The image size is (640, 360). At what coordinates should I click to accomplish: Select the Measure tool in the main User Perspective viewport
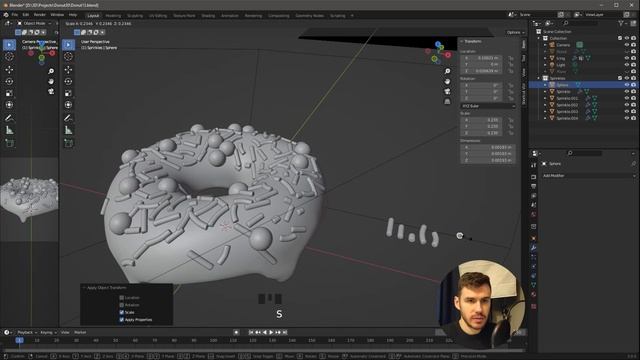point(68,130)
